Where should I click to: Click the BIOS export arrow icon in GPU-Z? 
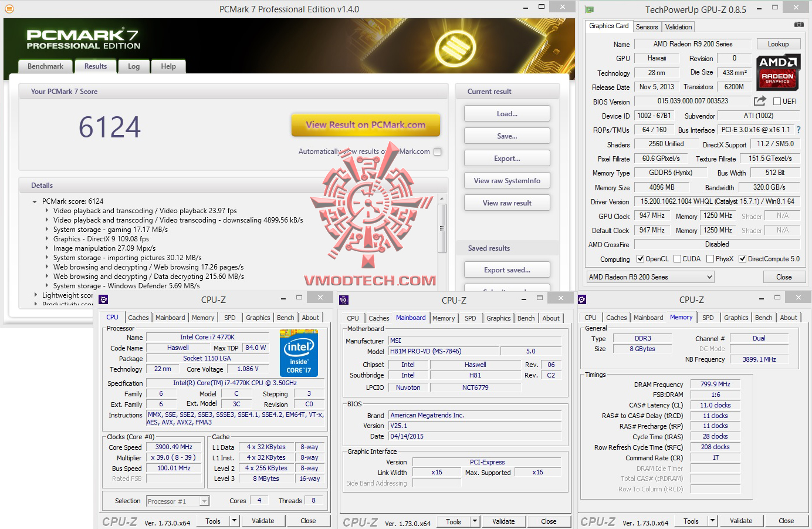pos(759,100)
